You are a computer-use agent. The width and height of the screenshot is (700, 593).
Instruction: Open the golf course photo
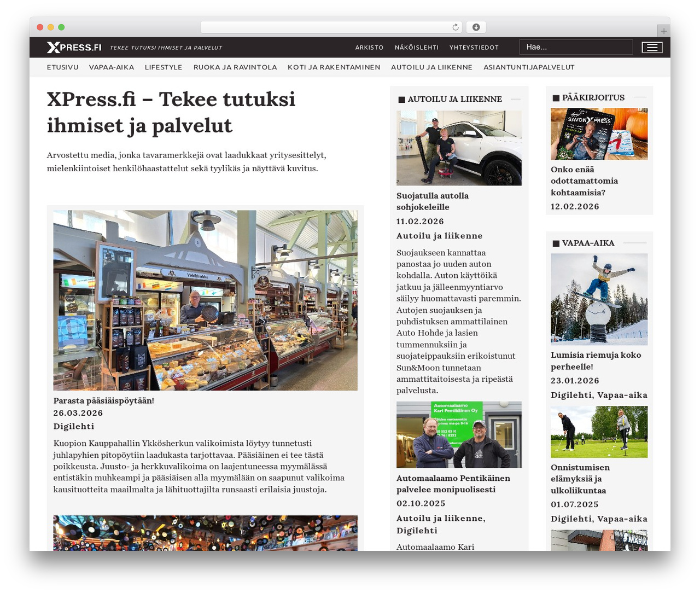click(x=599, y=432)
